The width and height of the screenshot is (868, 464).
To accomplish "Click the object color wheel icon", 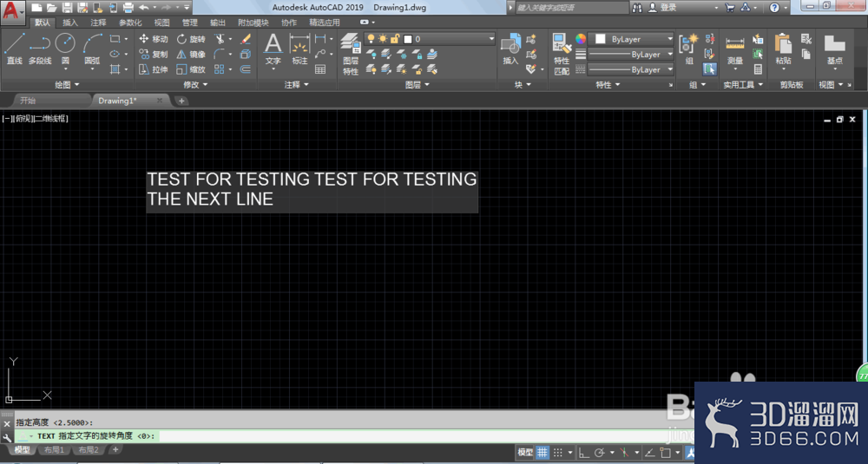I will (580, 39).
